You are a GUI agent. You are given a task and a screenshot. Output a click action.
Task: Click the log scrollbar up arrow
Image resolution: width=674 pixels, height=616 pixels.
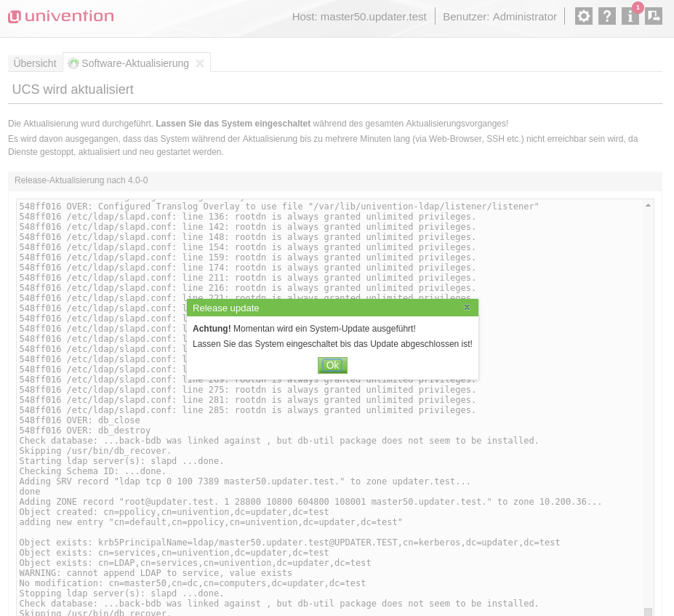click(648, 206)
